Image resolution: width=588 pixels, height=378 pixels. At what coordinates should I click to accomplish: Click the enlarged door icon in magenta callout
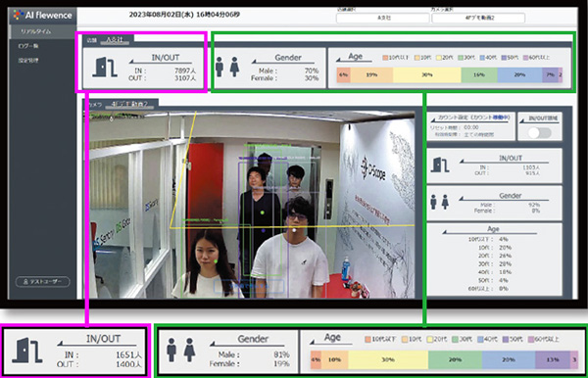click(27, 351)
